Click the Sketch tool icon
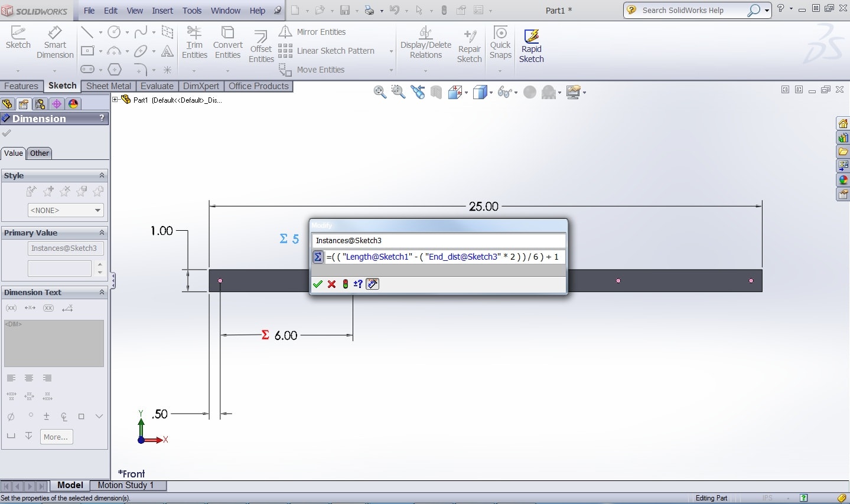The height and width of the screenshot is (504, 850). 18,38
